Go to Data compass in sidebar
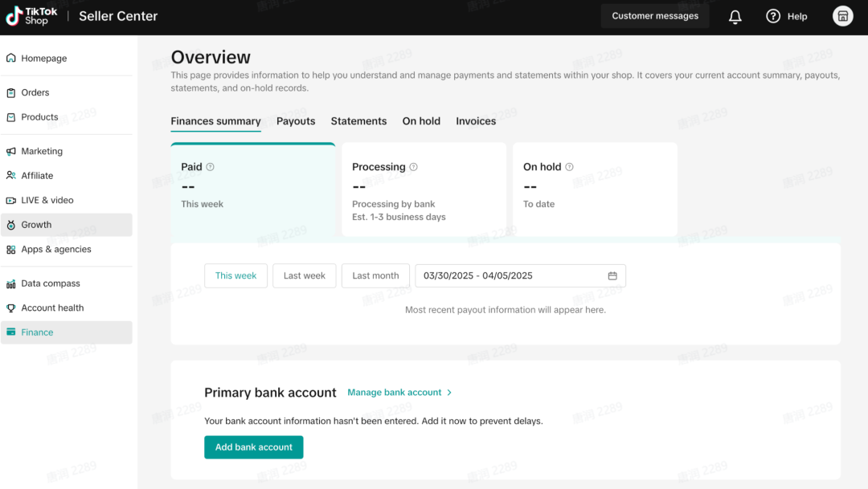The width and height of the screenshot is (868, 489). click(50, 283)
